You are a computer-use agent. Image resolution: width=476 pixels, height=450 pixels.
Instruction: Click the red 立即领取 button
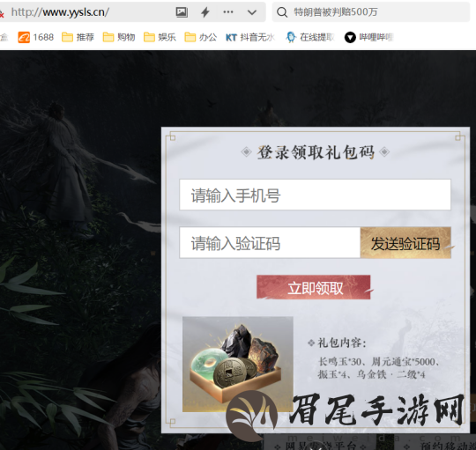click(314, 287)
